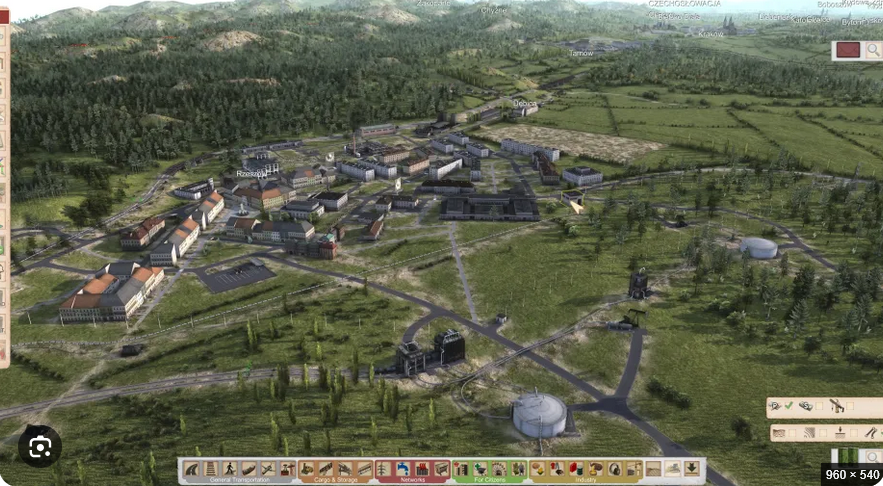Select the road construction tool icon
Screen dimensions: 883x486
pos(191,469)
